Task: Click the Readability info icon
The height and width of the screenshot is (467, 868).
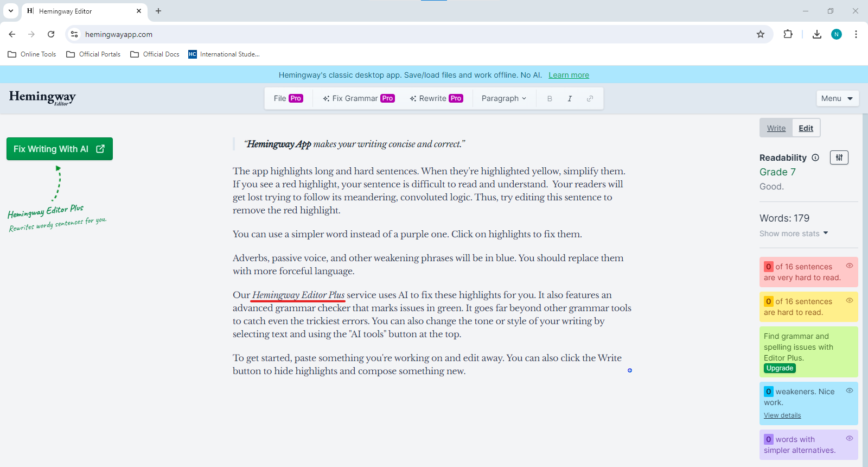Action: coord(815,157)
